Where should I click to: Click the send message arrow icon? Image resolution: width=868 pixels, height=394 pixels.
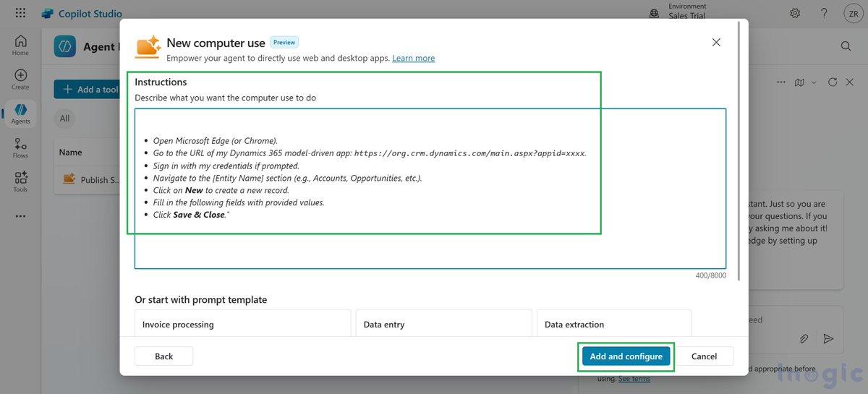pyautogui.click(x=828, y=338)
